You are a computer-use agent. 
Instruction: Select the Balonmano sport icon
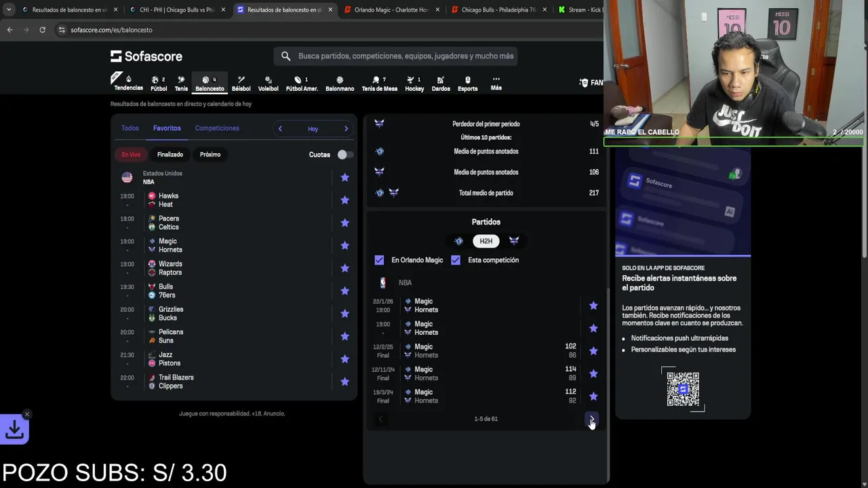[340, 83]
